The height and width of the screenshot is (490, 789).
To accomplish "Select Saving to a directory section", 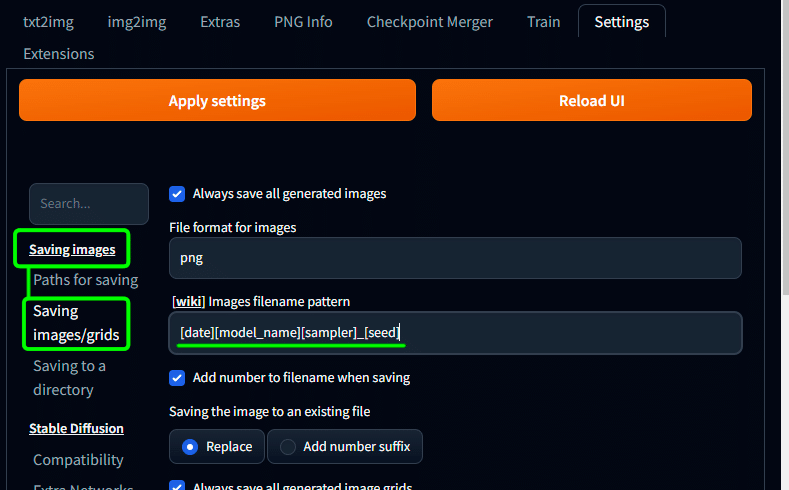I will (x=69, y=378).
